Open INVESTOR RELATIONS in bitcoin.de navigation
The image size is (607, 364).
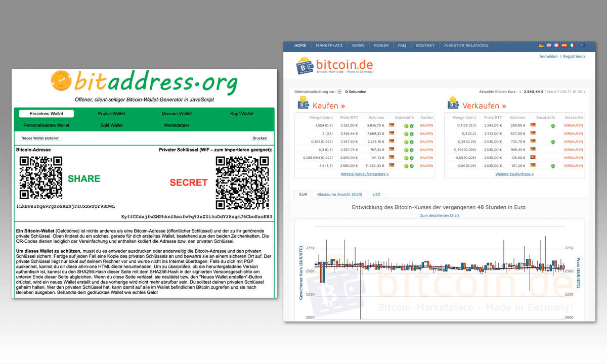[466, 45]
